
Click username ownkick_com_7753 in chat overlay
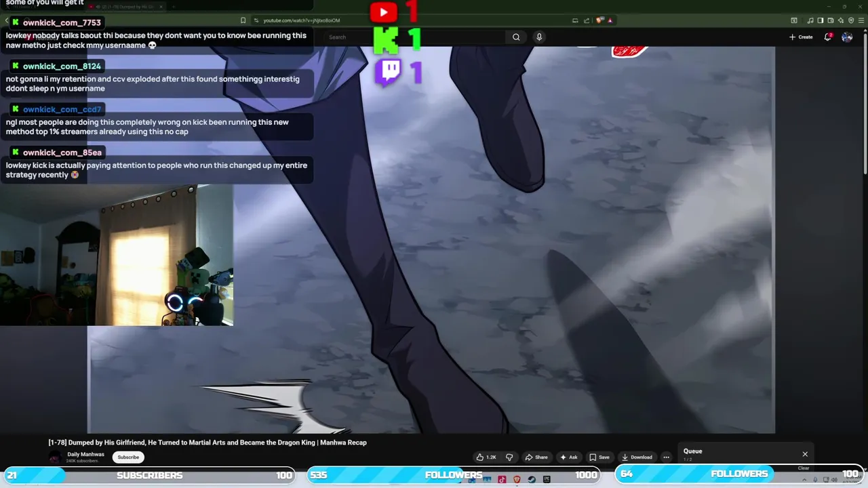[x=62, y=23]
